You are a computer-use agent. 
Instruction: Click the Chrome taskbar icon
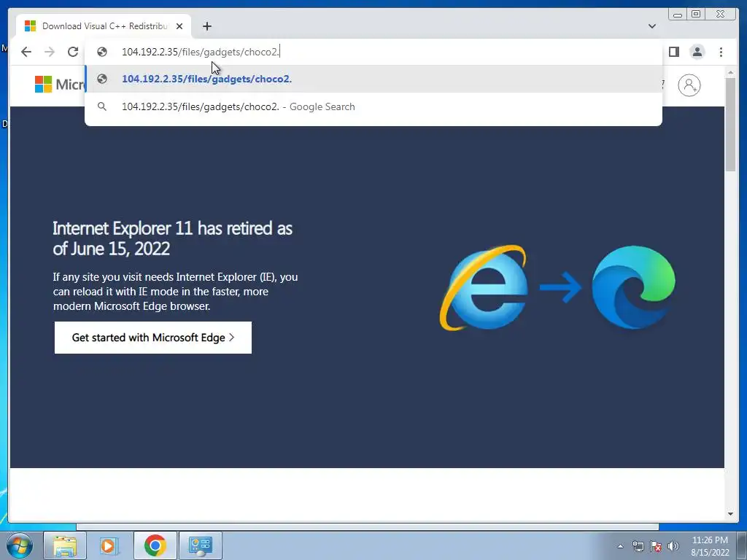[155, 545]
